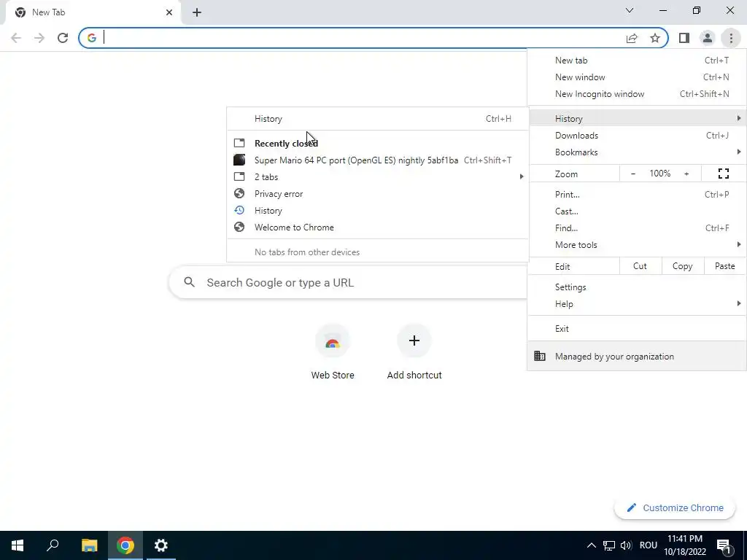747x560 pixels.
Task: Click the History entry in the main menu
Action: [x=637, y=119]
